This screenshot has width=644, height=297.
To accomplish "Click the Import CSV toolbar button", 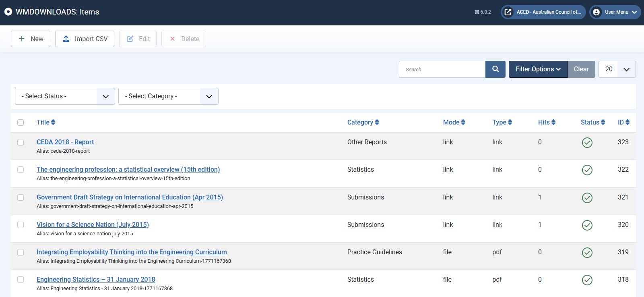I will (x=85, y=39).
